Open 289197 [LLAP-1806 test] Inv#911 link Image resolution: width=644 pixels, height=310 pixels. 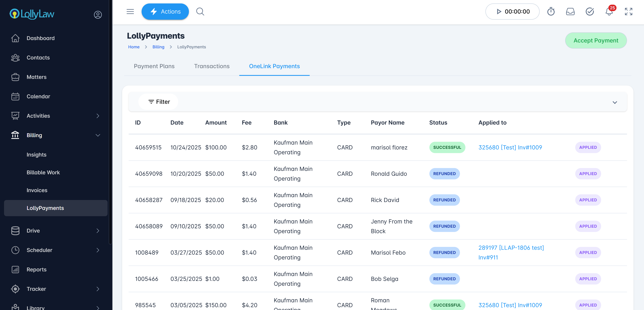(511, 253)
